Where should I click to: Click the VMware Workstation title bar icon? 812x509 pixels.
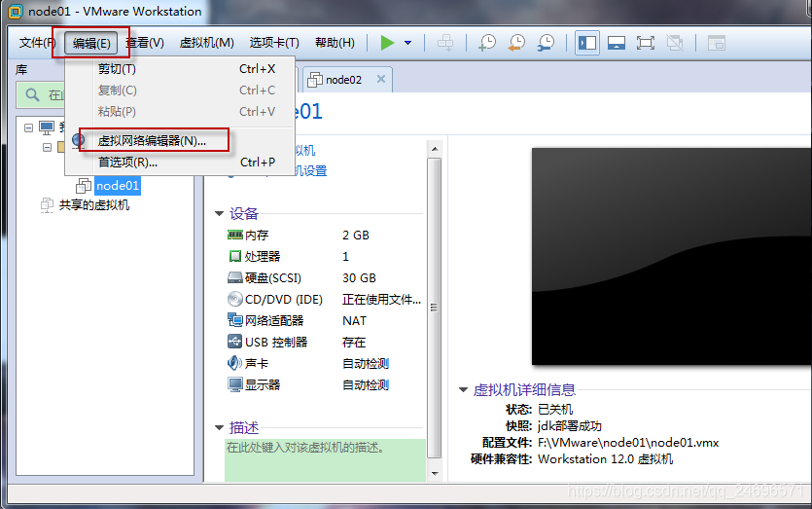pos(16,11)
